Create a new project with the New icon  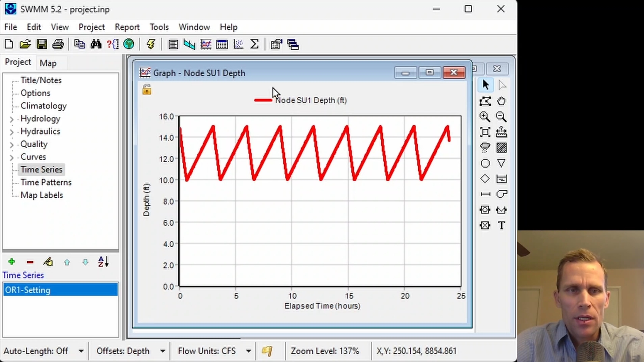click(9, 44)
